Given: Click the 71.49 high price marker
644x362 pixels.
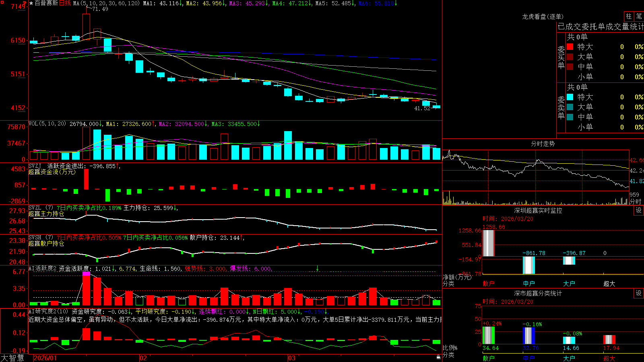Looking at the screenshot, I should coord(100,9).
